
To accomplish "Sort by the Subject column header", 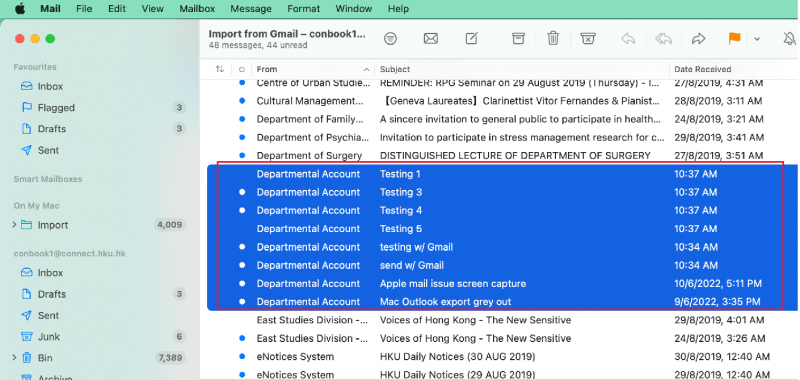I will point(522,69).
